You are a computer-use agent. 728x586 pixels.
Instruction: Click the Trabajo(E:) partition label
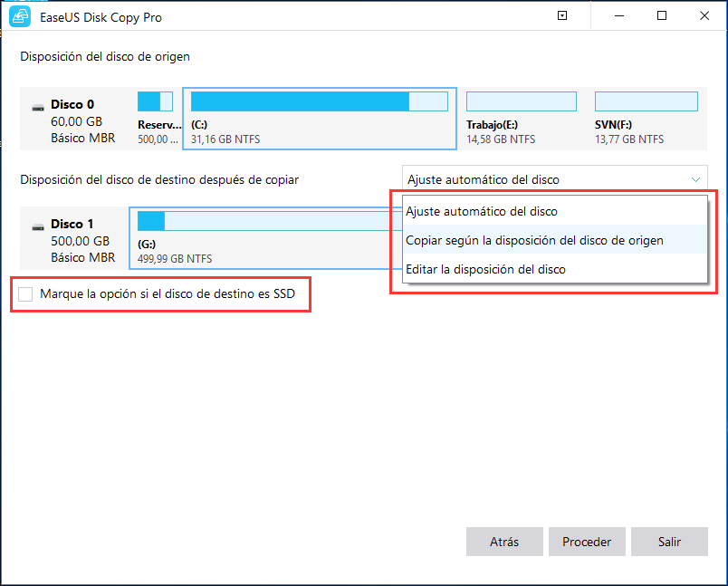(x=493, y=125)
